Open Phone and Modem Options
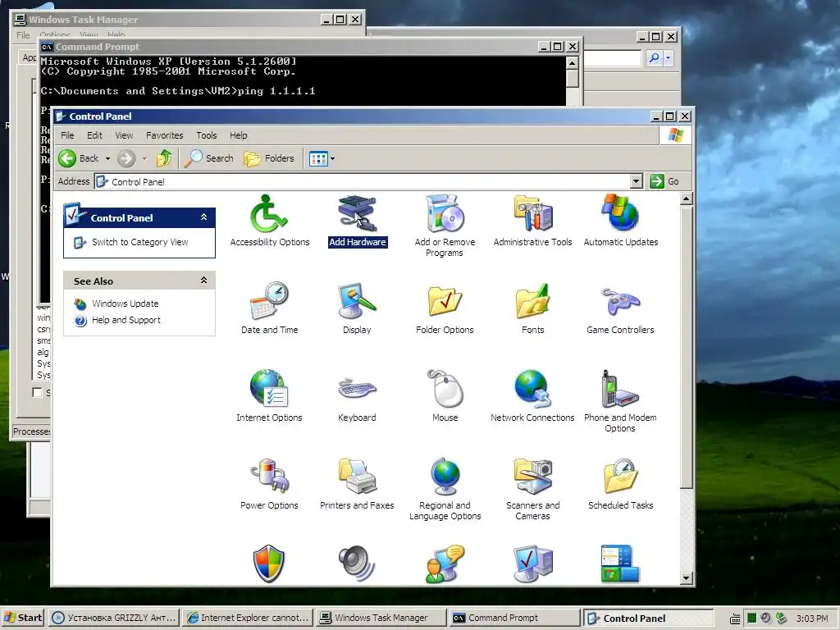Viewport: 840px width, 630px height. coord(620,401)
